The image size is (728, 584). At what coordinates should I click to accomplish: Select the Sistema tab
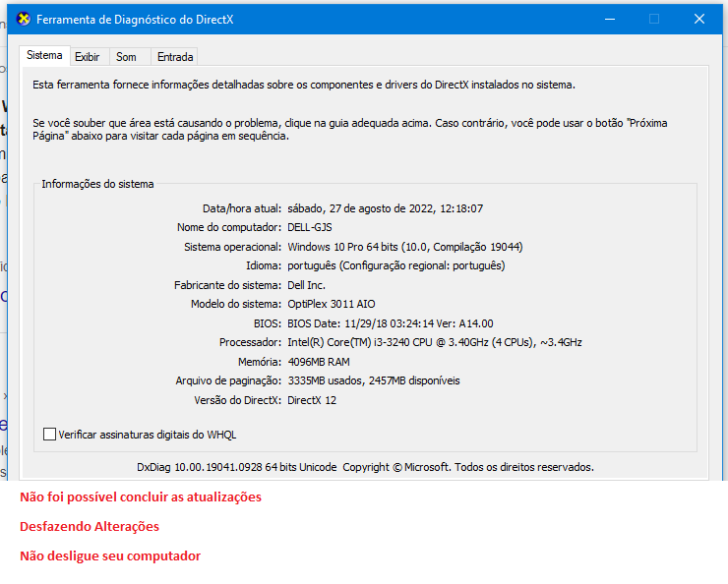(x=44, y=55)
